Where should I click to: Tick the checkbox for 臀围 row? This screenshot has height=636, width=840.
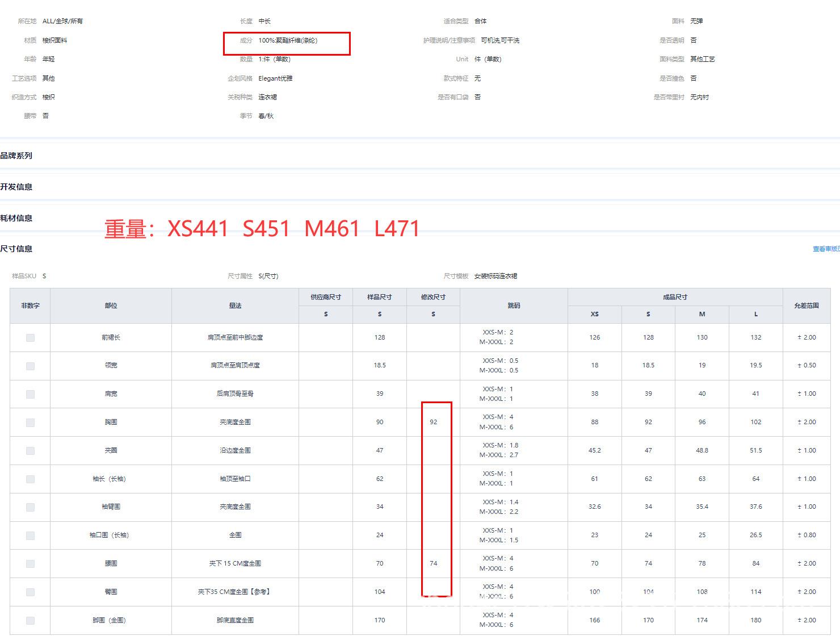[30, 592]
